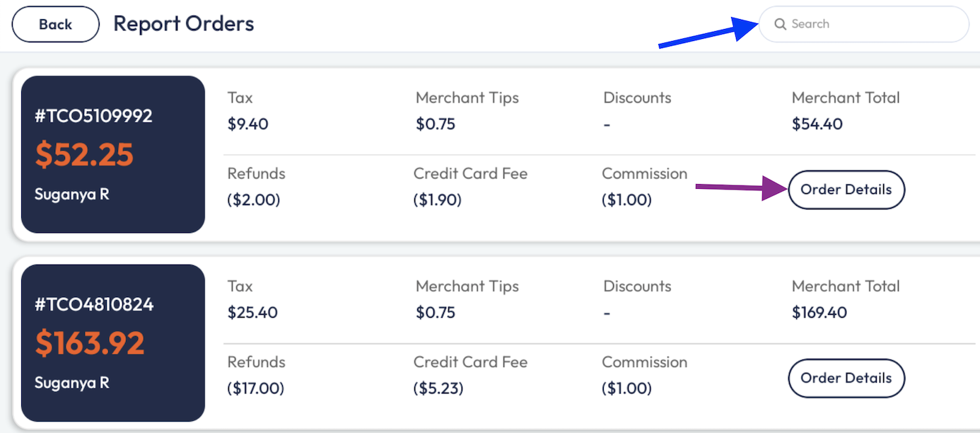Click Merchant Total $169.40 value
Viewport: 980px width, 433px height.
tap(819, 313)
